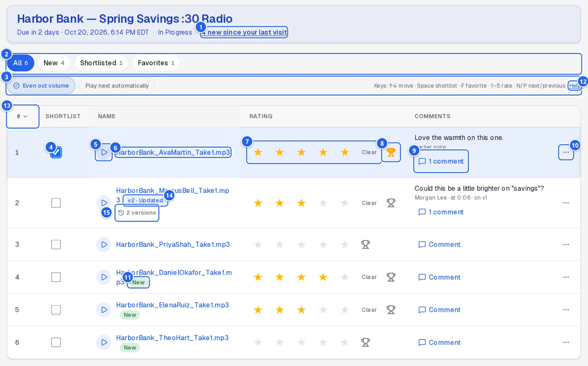Image resolution: width=588 pixels, height=366 pixels.
Task: Play HarborBank_TheoHart_Take1.mp3
Action: pos(104,342)
